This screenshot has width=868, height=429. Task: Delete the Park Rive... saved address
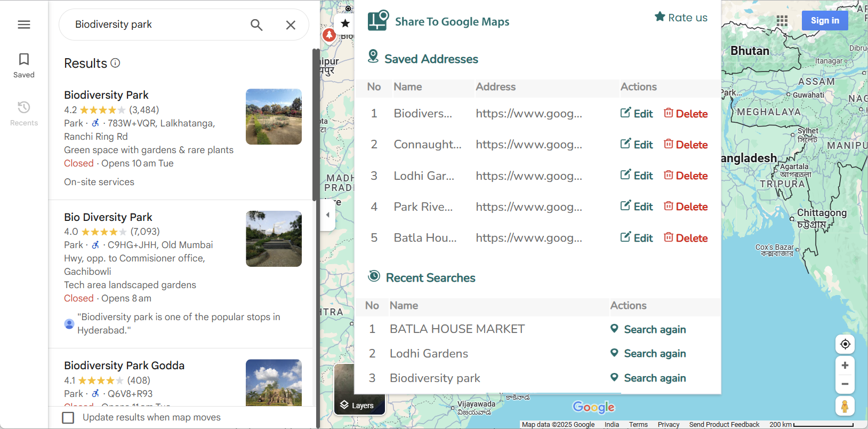click(x=686, y=206)
